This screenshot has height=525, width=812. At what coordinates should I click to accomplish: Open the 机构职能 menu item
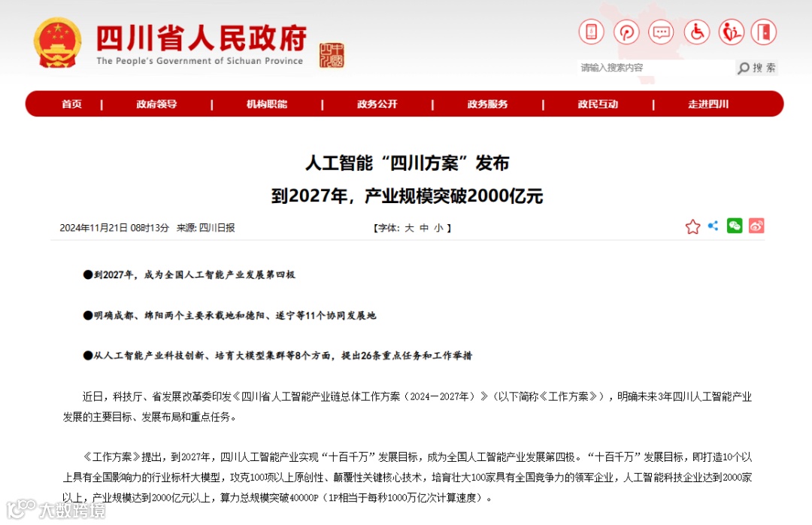(267, 104)
